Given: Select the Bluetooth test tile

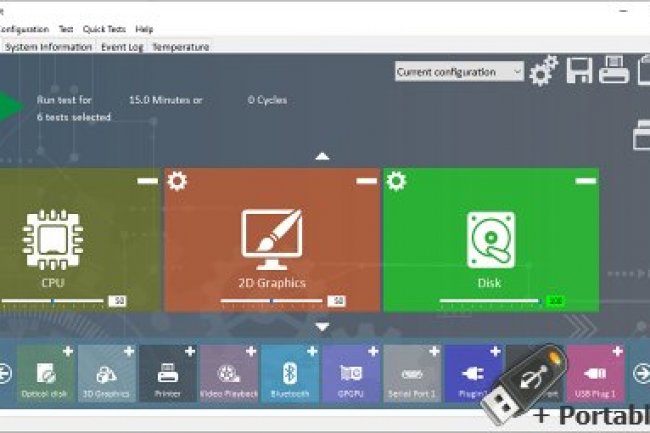Looking at the screenshot, I should click(290, 375).
